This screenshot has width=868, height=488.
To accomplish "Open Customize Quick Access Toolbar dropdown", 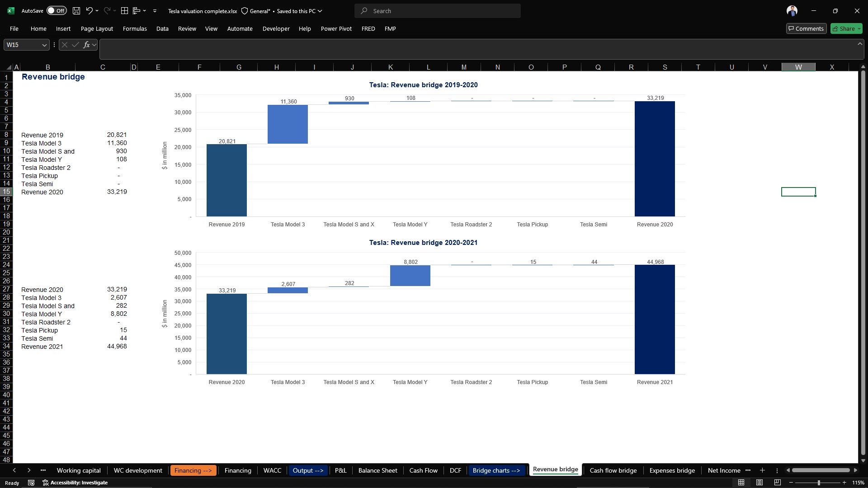I will pos(155,11).
